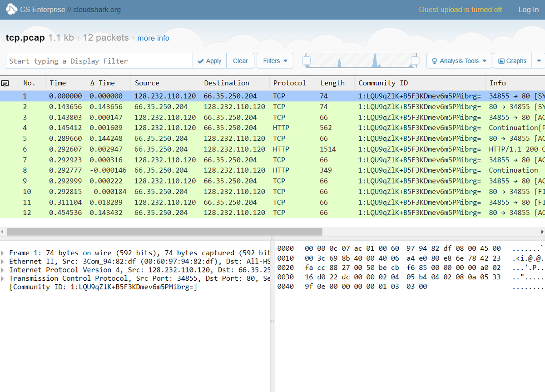Click the -0.000146 delta time of packet 8
The image size is (545, 392).
(x=108, y=170)
